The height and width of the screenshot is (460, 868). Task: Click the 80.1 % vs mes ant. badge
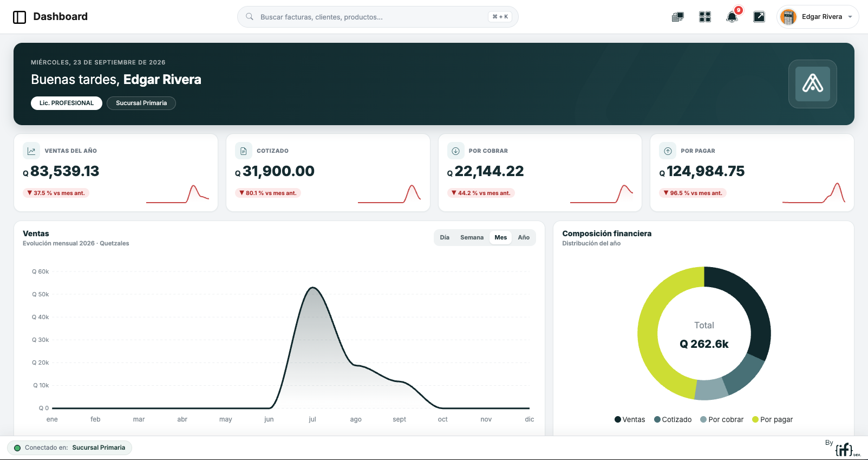268,193
